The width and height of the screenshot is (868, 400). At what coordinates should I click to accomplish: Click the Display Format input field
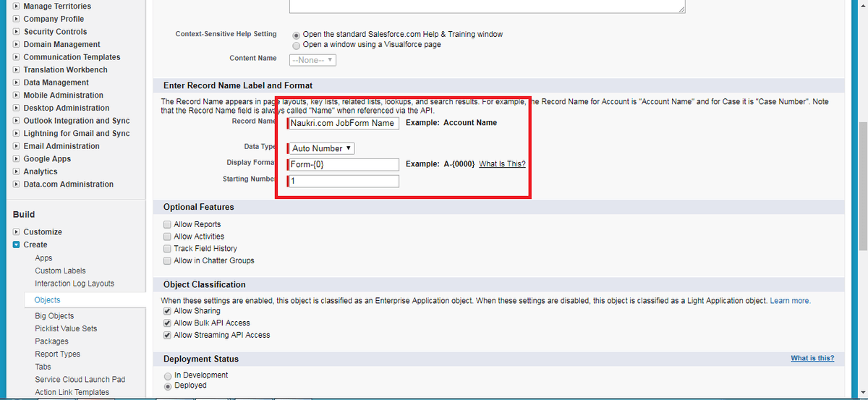click(x=344, y=164)
